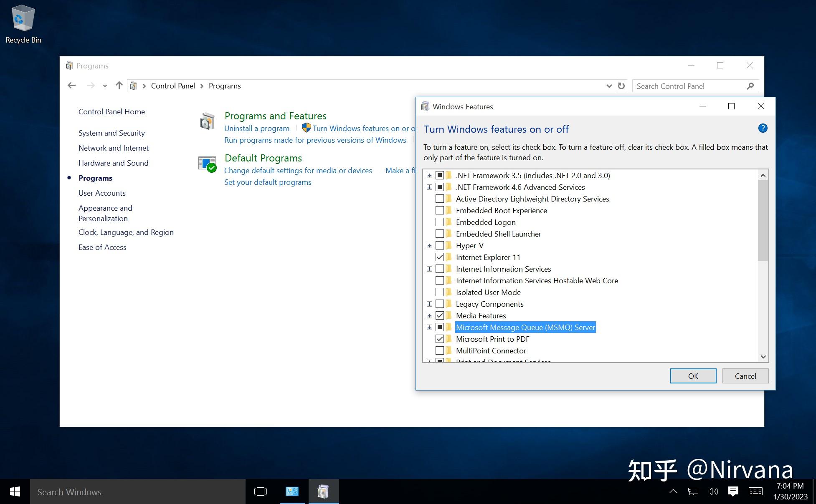This screenshot has height=504, width=816.
Task: Select Hardware and Sound in the sidebar
Action: click(113, 163)
